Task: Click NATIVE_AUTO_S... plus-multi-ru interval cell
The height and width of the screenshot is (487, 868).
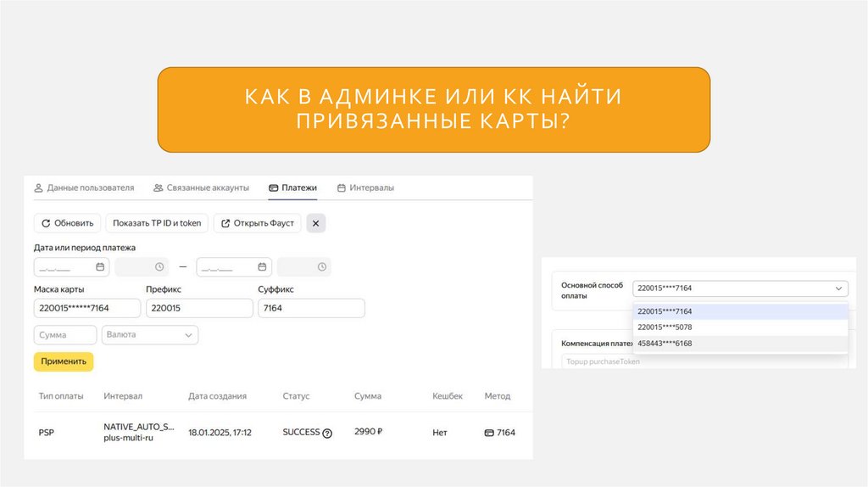Action: pos(139,432)
